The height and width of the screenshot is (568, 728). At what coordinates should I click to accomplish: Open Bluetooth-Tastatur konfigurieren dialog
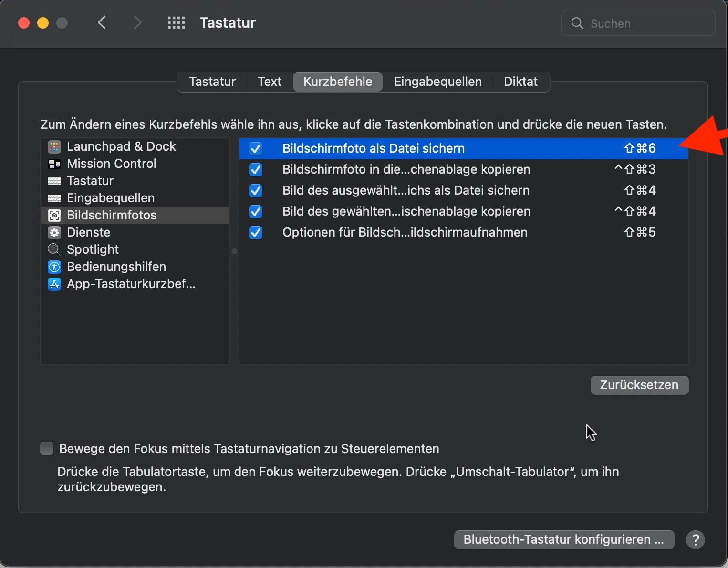coord(563,539)
